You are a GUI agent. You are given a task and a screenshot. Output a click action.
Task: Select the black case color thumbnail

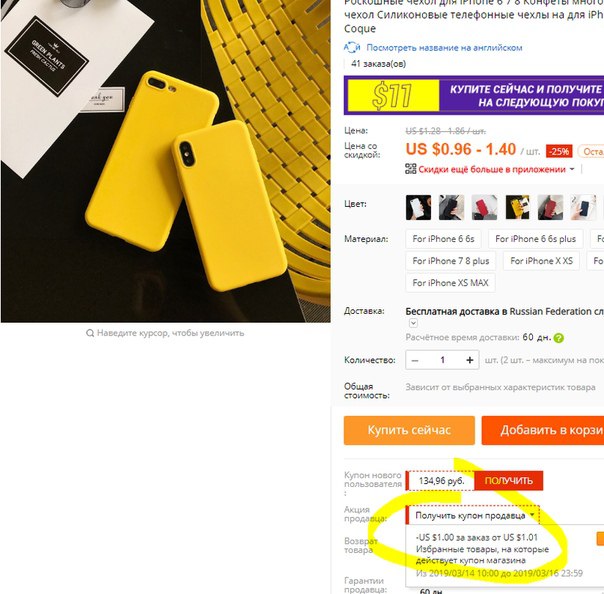(x=451, y=207)
